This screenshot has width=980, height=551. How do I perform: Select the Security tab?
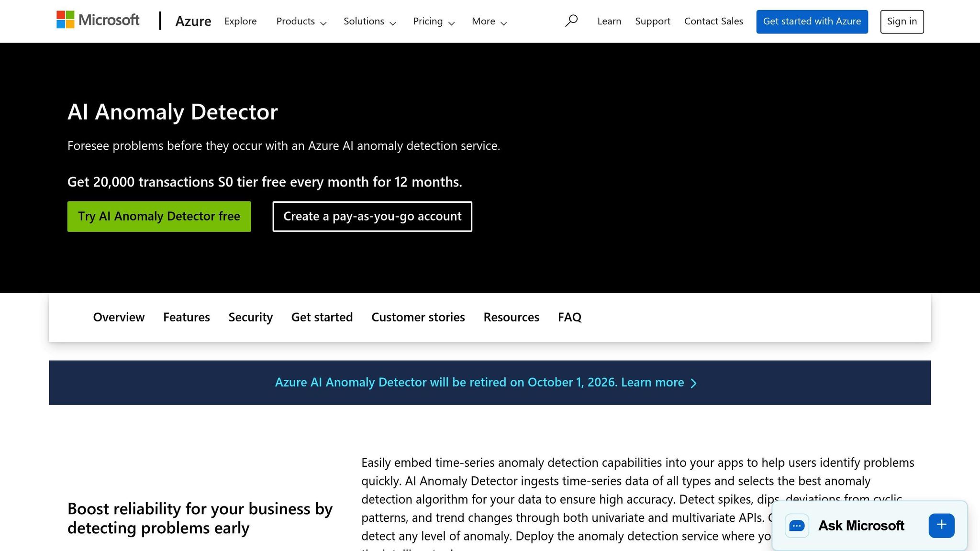pyautogui.click(x=250, y=317)
